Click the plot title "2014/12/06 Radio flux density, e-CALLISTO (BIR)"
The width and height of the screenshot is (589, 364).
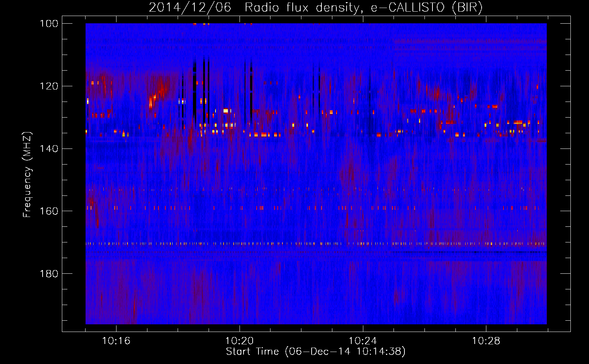[x=316, y=8]
